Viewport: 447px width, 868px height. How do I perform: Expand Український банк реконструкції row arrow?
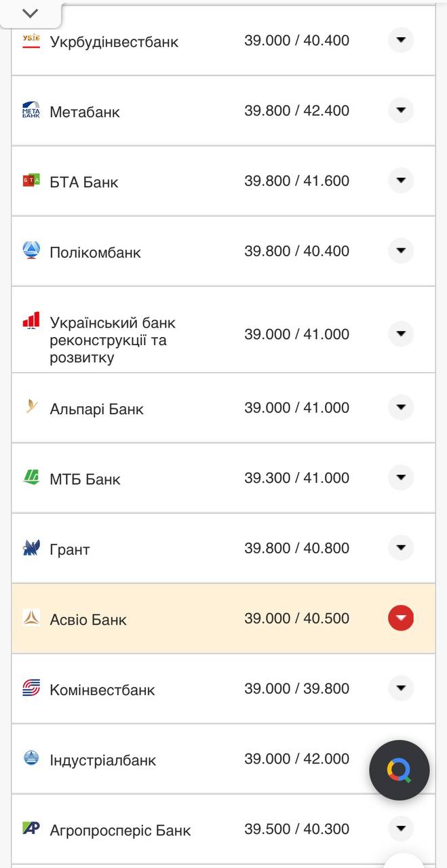(401, 334)
